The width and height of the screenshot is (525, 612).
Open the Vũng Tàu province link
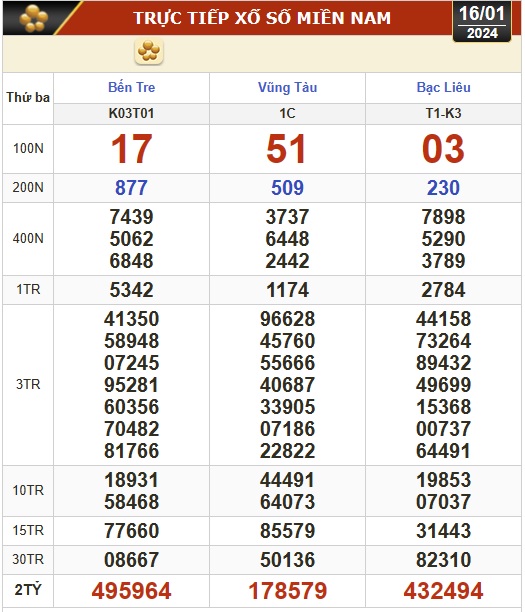(287, 87)
